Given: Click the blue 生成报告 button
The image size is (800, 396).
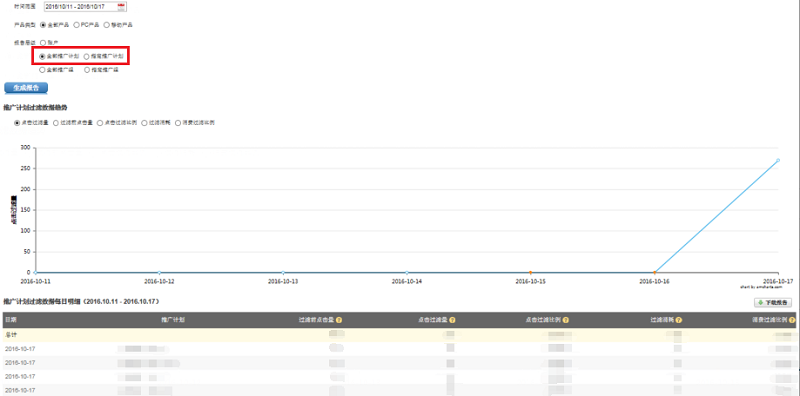Looking at the screenshot, I should tap(26, 88).
